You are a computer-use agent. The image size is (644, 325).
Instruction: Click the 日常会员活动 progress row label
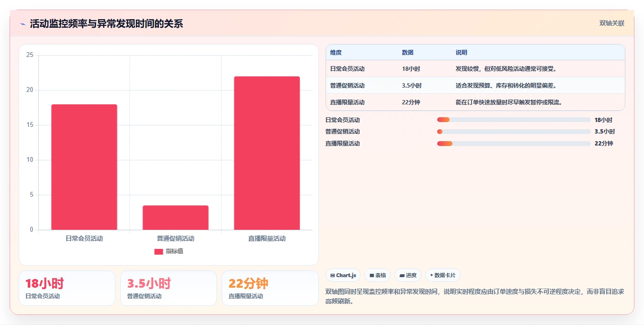pyautogui.click(x=342, y=120)
